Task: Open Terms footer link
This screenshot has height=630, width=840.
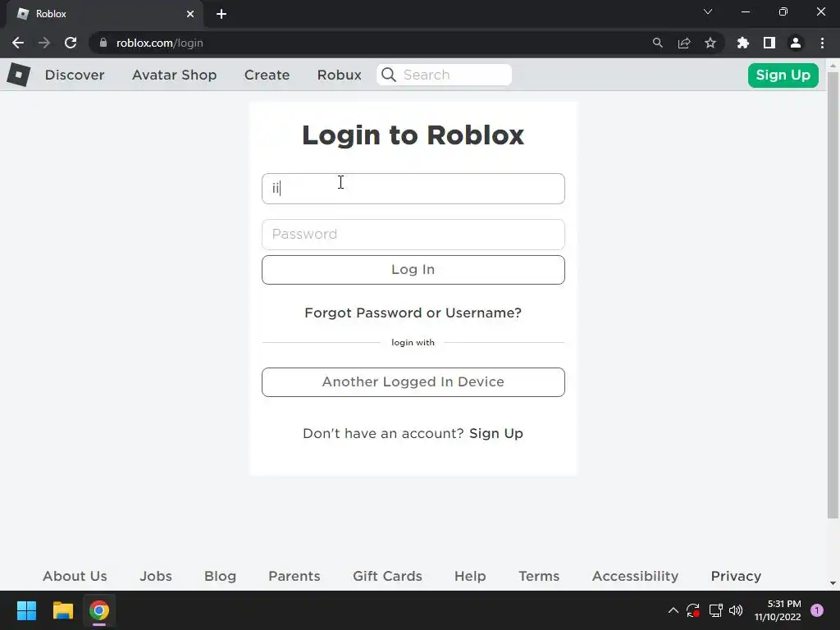Action: tap(539, 576)
